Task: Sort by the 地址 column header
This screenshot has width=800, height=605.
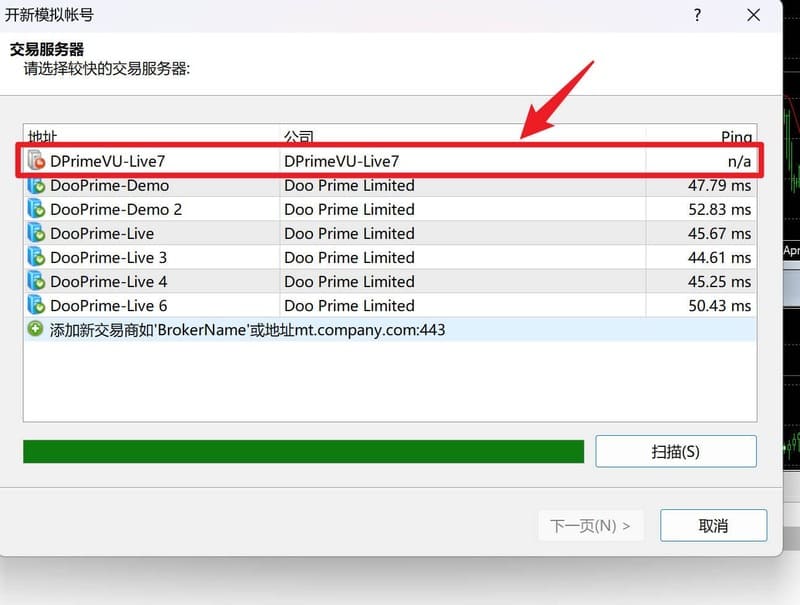Action: [150, 136]
